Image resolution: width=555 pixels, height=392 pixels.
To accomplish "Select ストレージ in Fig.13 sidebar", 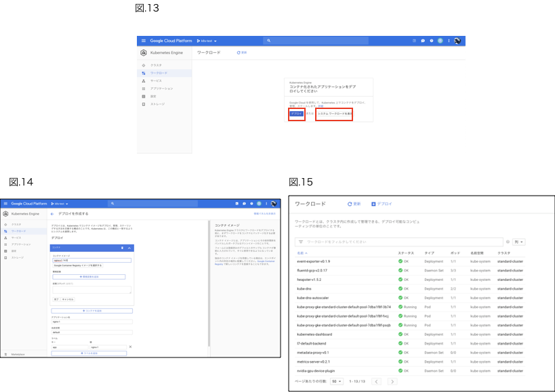I will [x=157, y=104].
